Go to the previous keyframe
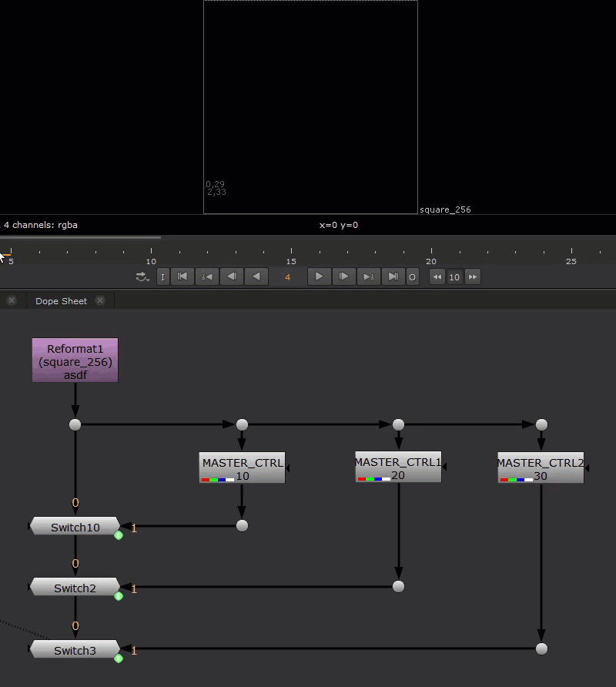 point(206,277)
